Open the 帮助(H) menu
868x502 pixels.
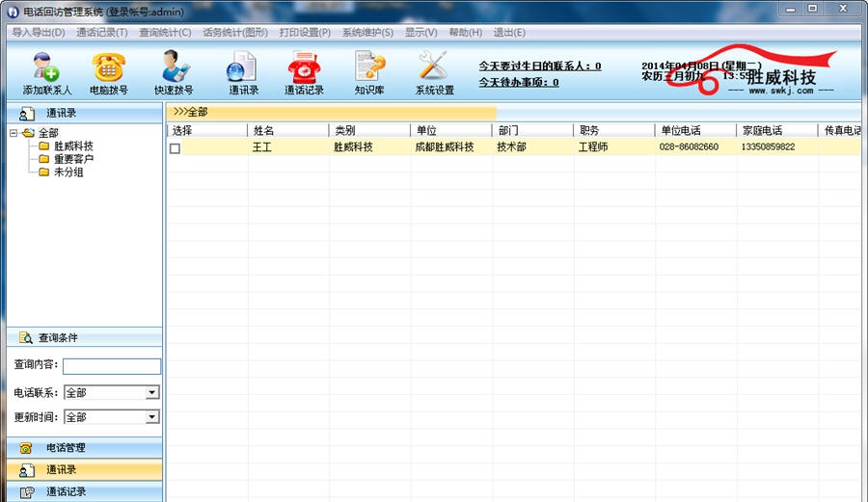tap(465, 32)
